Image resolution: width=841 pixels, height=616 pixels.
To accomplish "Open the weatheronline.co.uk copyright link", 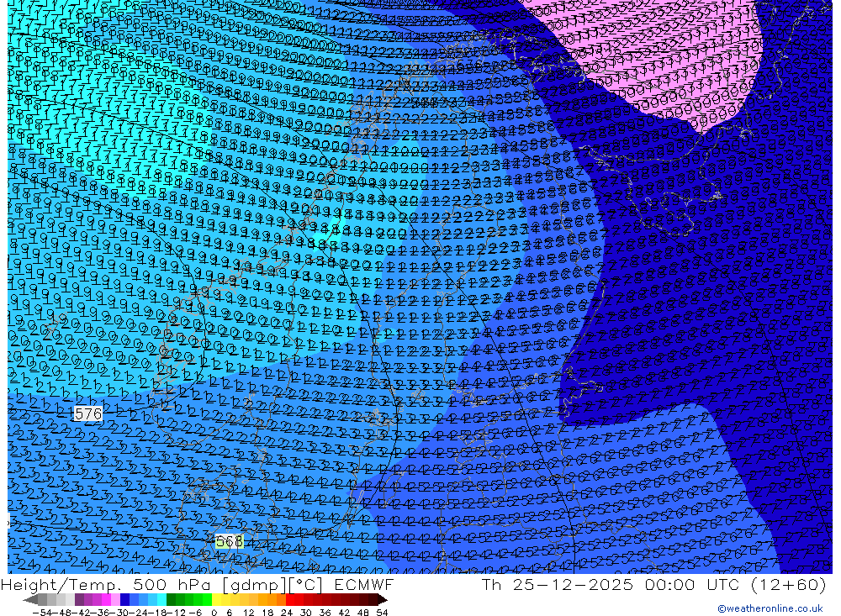I will pyautogui.click(x=770, y=608).
